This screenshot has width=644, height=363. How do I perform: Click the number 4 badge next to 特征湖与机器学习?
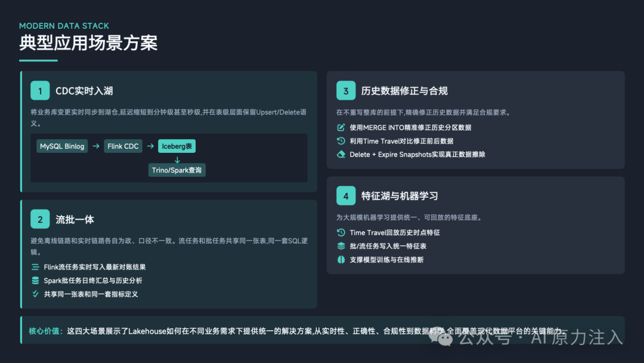[346, 196]
